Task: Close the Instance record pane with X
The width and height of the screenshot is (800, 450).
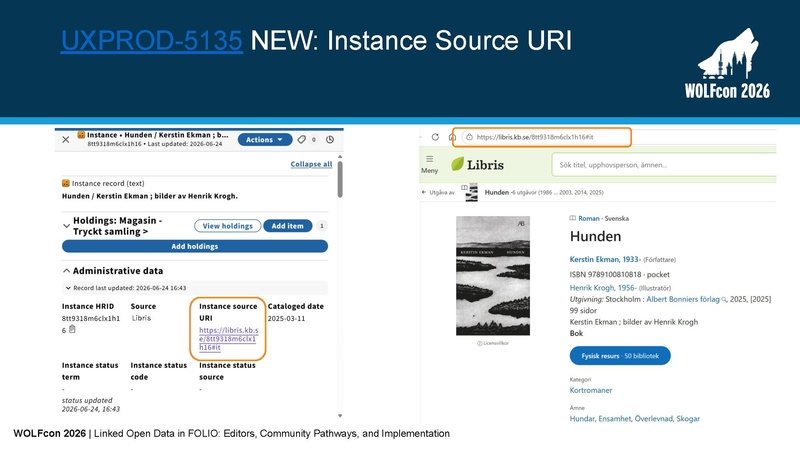Action: (x=66, y=139)
